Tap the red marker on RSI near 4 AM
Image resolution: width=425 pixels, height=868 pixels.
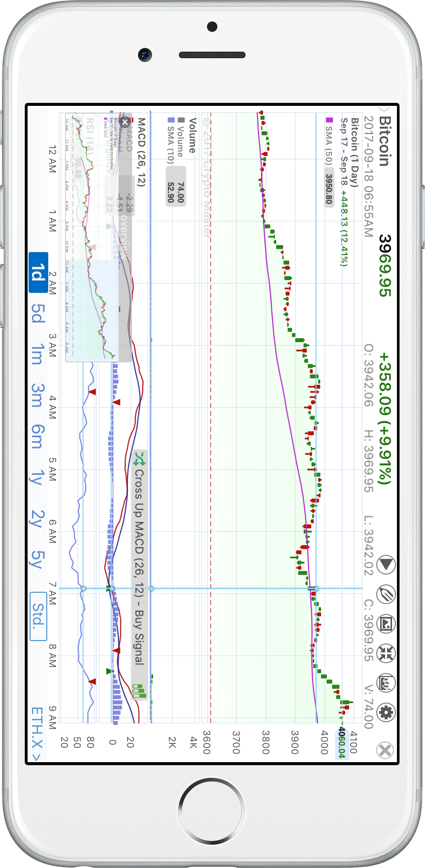pos(92,392)
